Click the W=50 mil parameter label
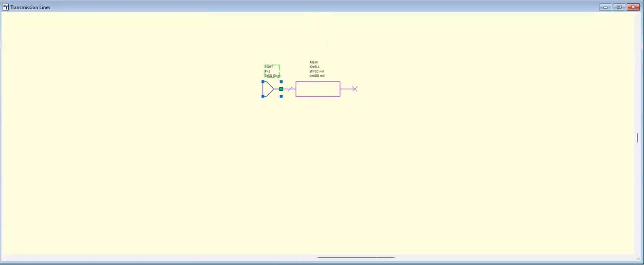Image resolution: width=644 pixels, height=265 pixels. coord(317,71)
